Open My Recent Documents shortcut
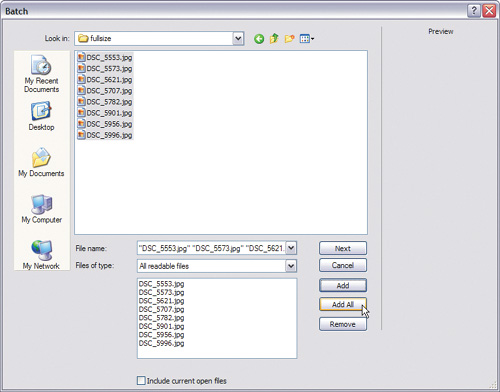 click(x=41, y=74)
